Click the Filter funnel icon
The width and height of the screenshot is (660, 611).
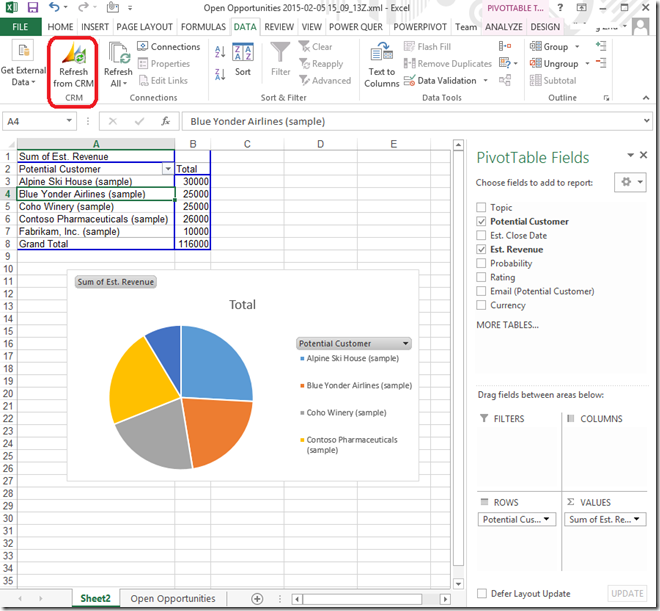coord(280,53)
